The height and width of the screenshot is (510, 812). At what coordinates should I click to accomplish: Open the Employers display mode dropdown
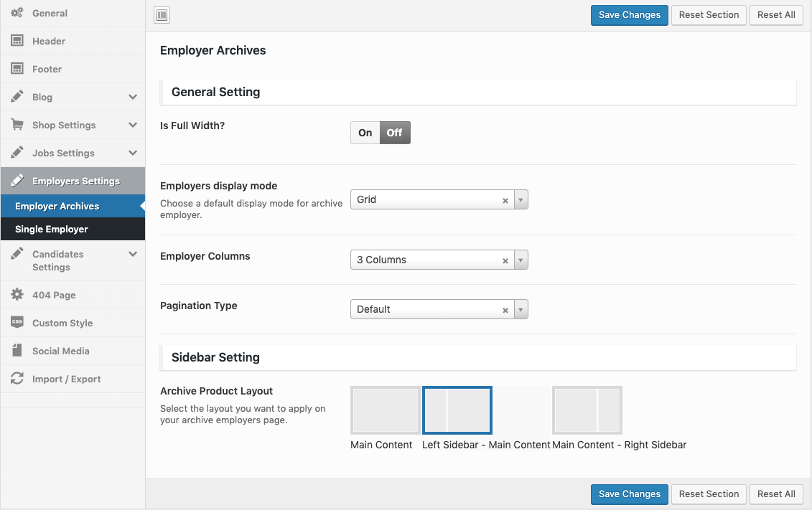[x=439, y=200]
